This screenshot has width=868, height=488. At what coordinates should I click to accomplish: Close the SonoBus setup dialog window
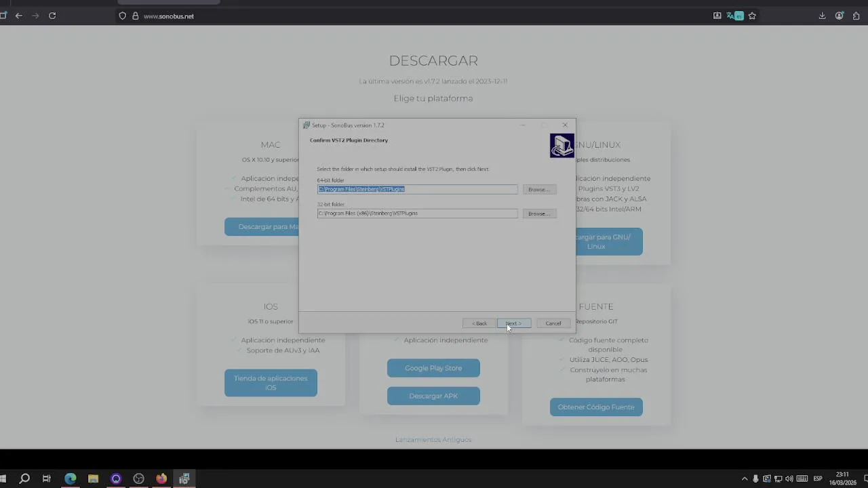click(x=565, y=125)
